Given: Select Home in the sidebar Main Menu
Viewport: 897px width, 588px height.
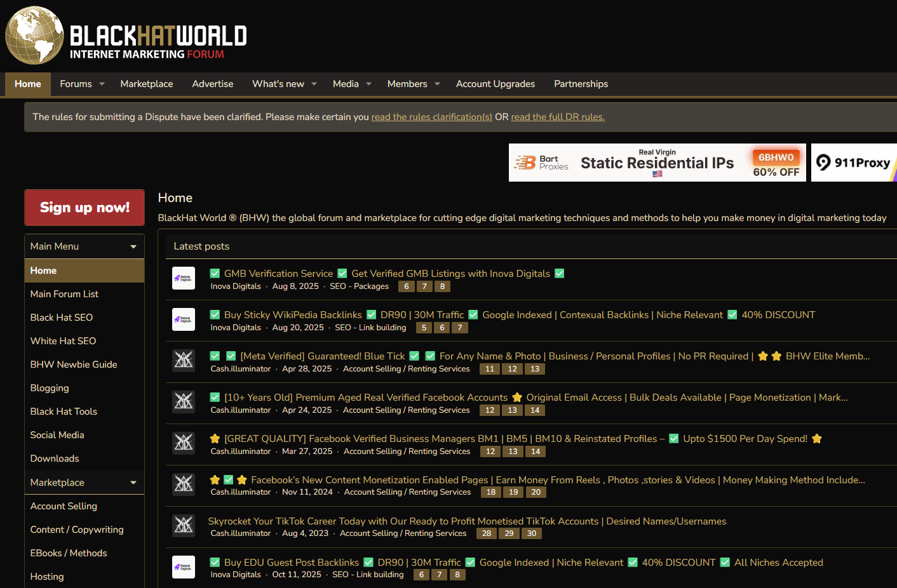Looking at the screenshot, I should pos(84,271).
